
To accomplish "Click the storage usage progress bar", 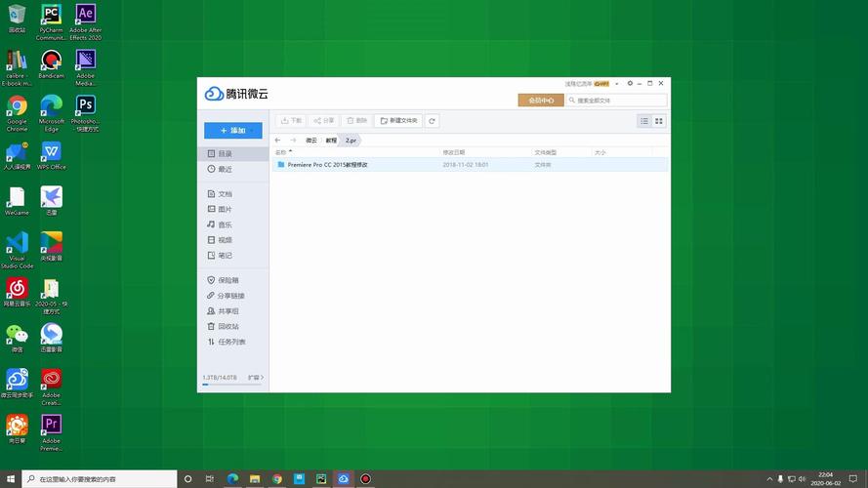I will point(233,384).
